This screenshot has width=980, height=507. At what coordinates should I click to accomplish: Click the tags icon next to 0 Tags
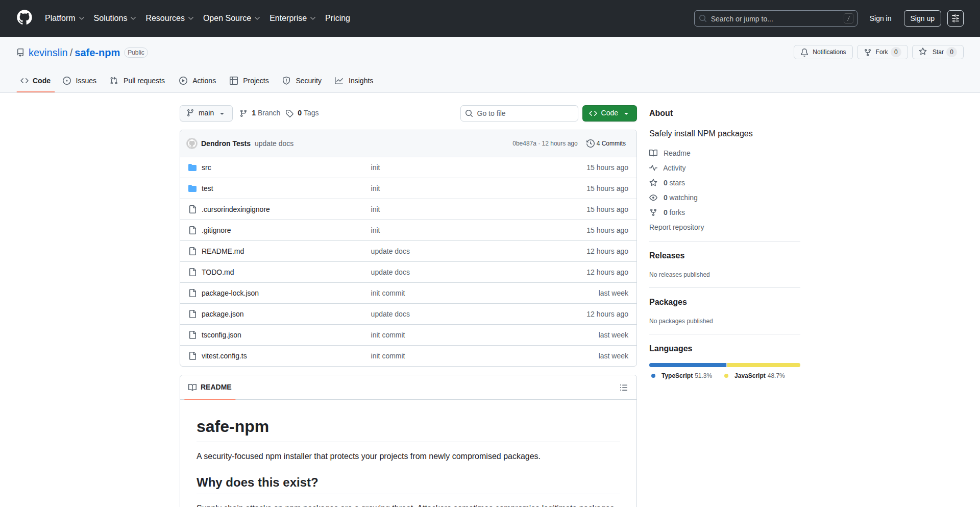289,113
